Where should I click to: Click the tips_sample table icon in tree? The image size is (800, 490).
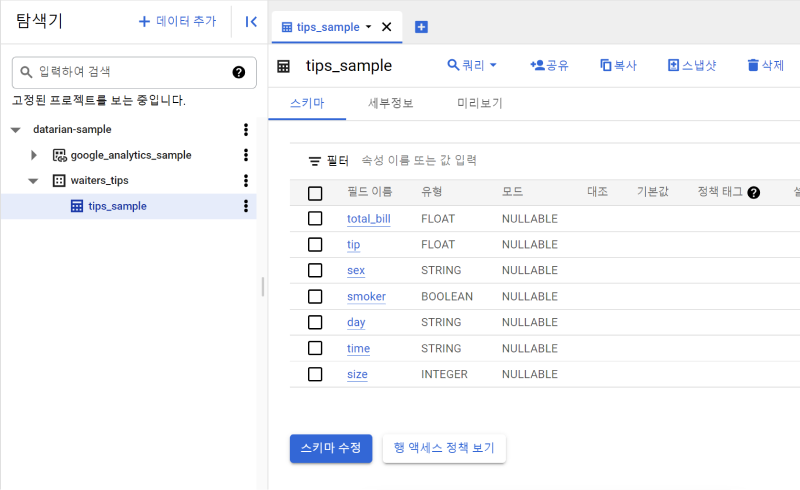(77, 206)
